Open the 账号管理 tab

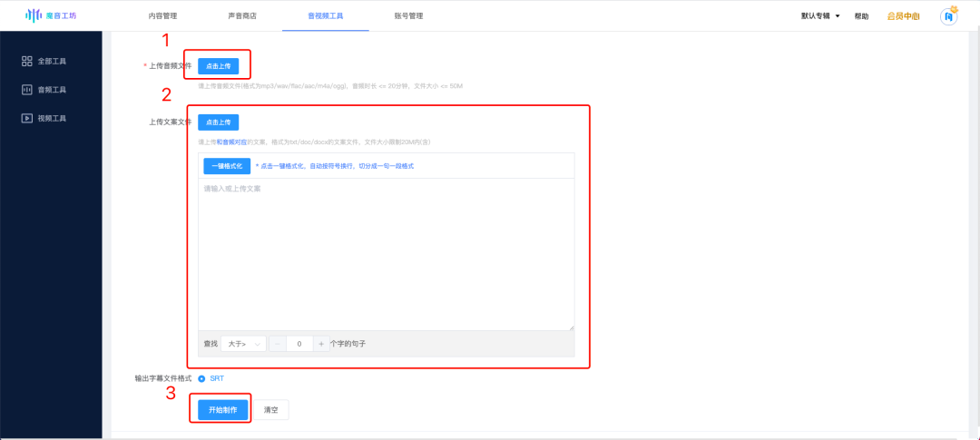(408, 16)
